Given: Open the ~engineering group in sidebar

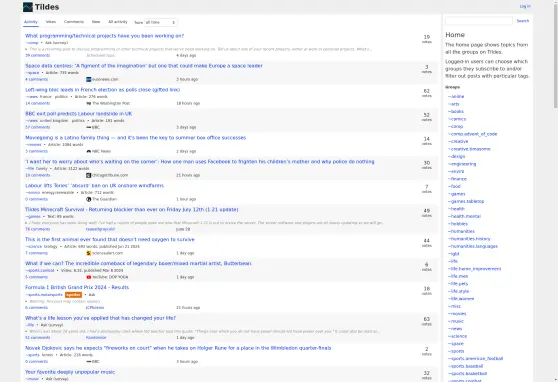Looking at the screenshot, I should click(462, 164).
